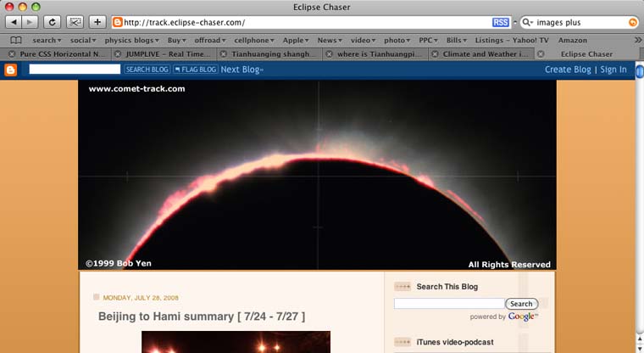Click the Forward arrow button
This screenshot has width=644, height=353.
point(30,22)
